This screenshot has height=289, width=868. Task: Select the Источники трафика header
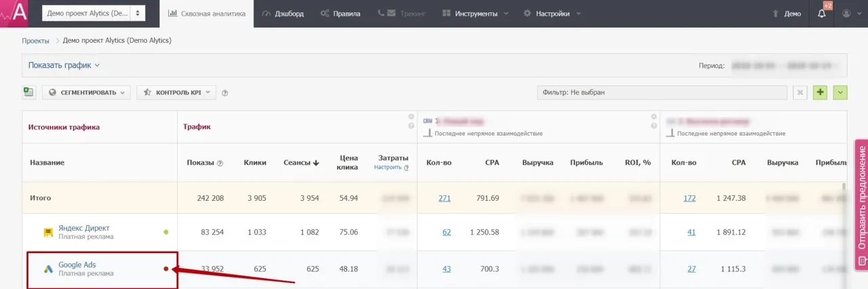pyautogui.click(x=64, y=127)
